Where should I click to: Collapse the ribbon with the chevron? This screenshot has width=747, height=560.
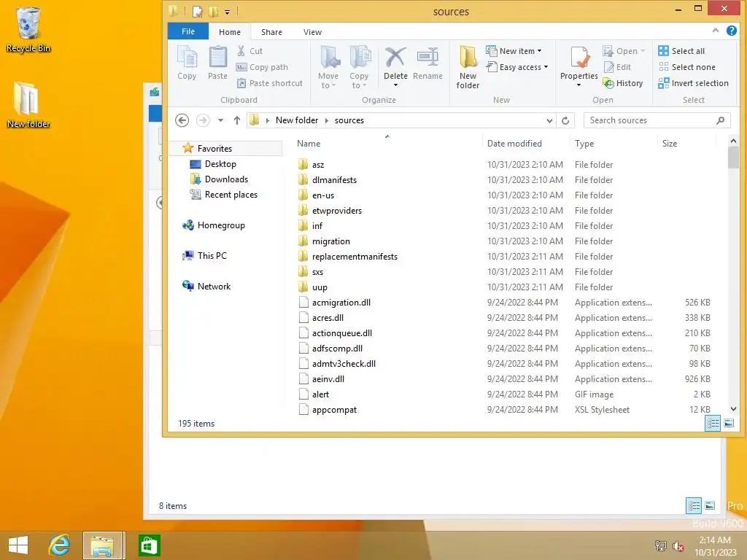[716, 31]
